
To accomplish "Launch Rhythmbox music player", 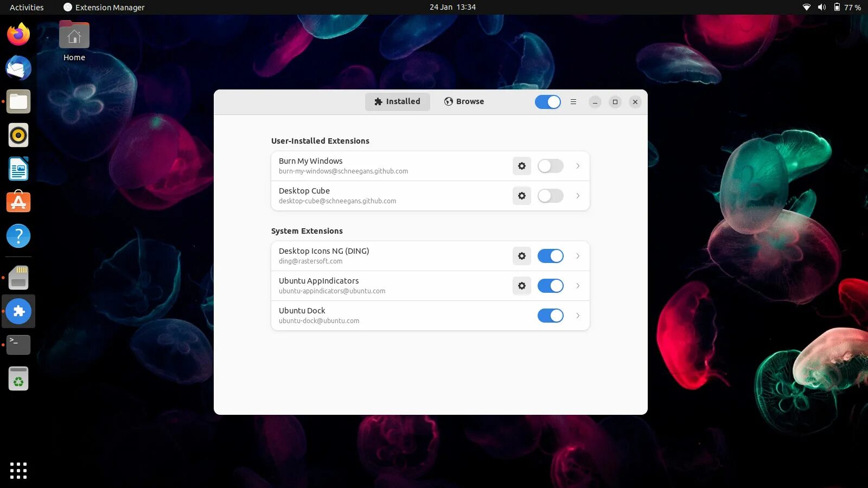I will pos(18,136).
